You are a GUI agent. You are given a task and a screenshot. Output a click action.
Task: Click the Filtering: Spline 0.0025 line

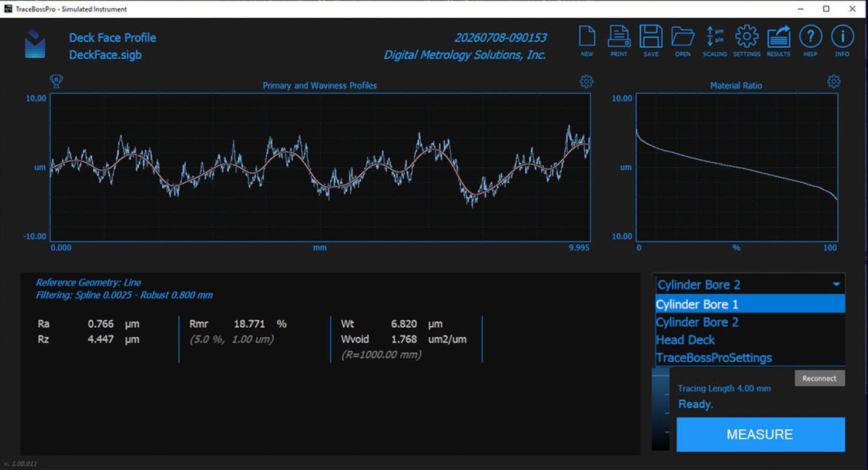coord(124,295)
